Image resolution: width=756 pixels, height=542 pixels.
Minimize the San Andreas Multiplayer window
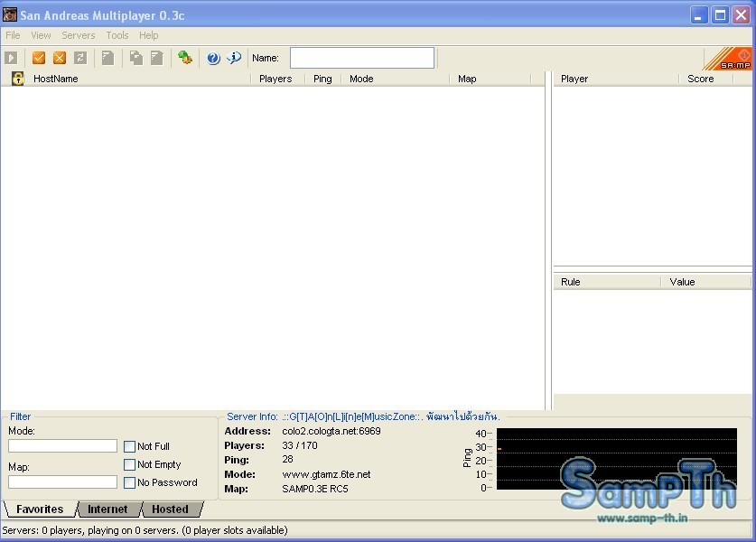[697, 15]
